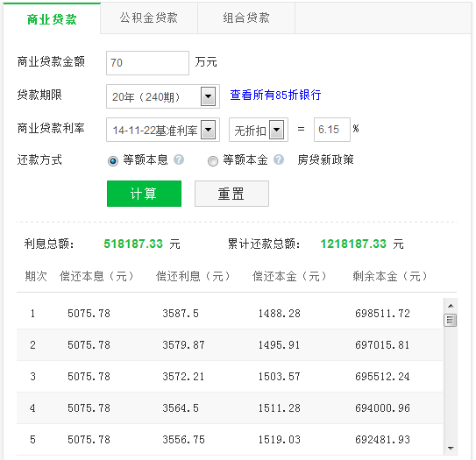Open the 无折扣 discount dropdown
Screen dimensions: 476x460
259,130
